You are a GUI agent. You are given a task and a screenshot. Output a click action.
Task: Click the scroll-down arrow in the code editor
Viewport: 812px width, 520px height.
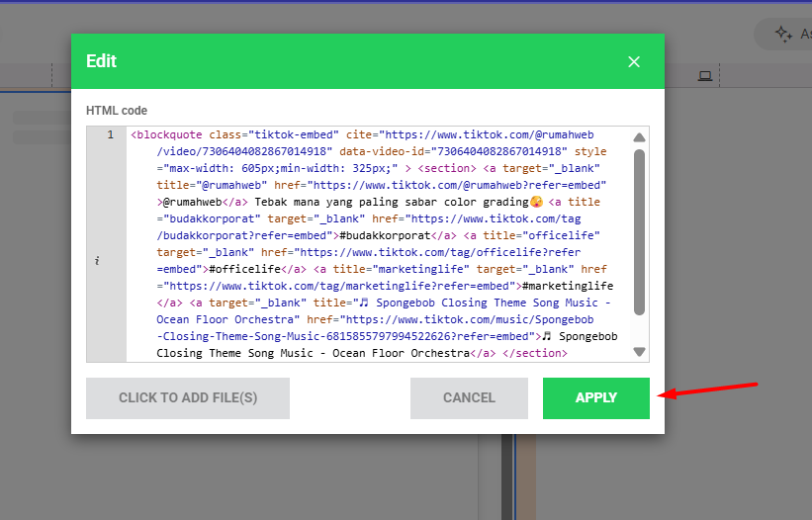coord(639,351)
